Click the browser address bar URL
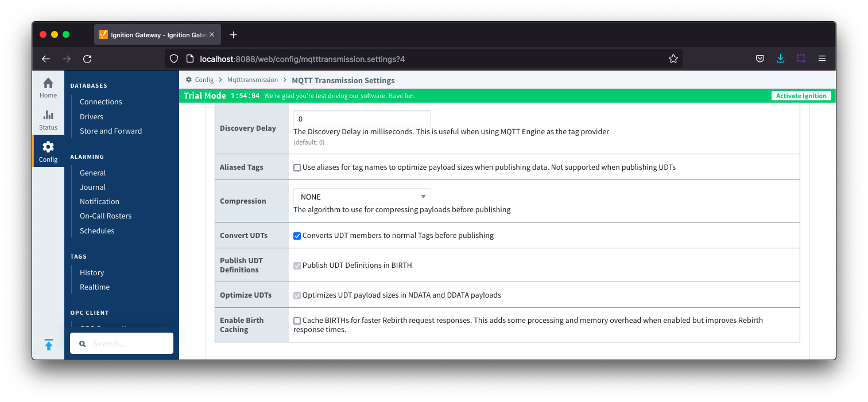868x402 pixels. click(x=303, y=58)
